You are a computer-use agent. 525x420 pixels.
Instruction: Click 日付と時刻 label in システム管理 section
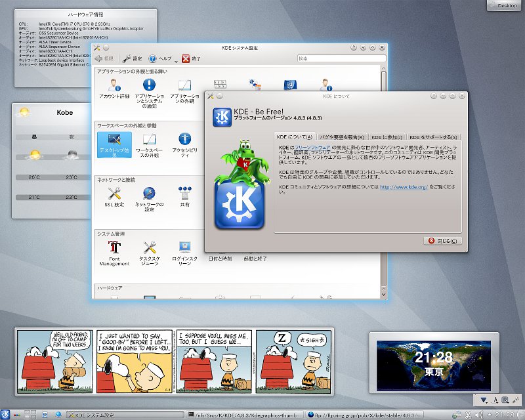click(220, 259)
